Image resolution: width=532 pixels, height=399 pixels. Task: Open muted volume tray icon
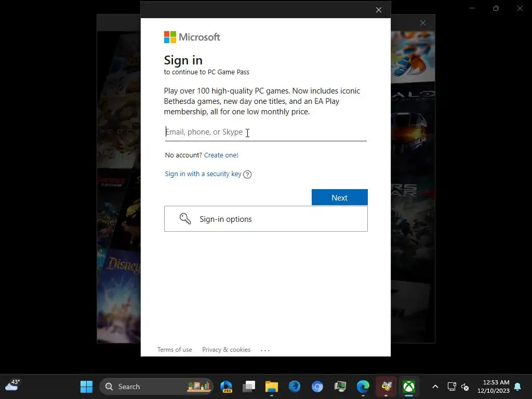tap(465, 387)
